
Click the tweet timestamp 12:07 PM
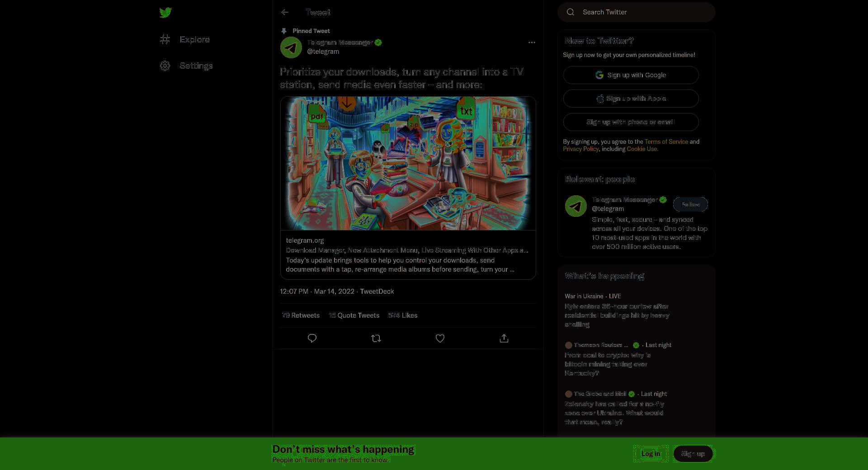tap(294, 291)
